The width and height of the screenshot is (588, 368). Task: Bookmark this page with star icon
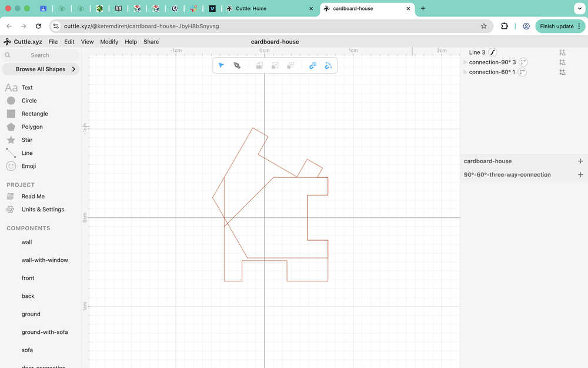tap(484, 26)
